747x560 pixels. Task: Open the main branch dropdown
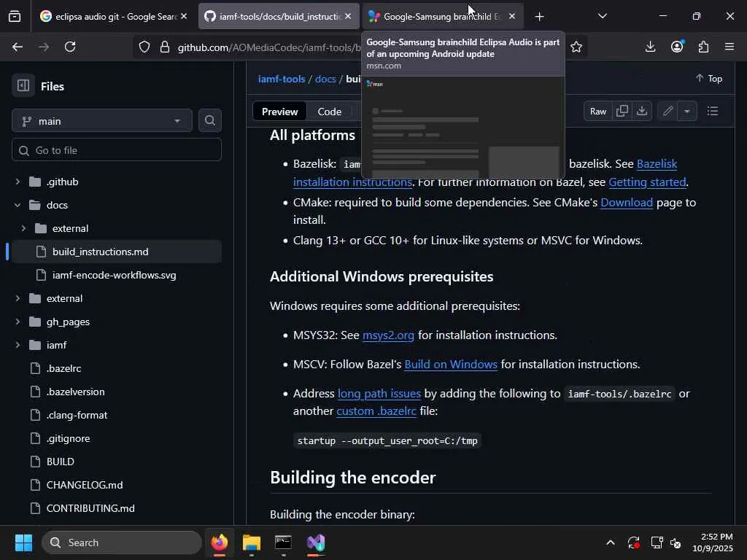[102, 121]
